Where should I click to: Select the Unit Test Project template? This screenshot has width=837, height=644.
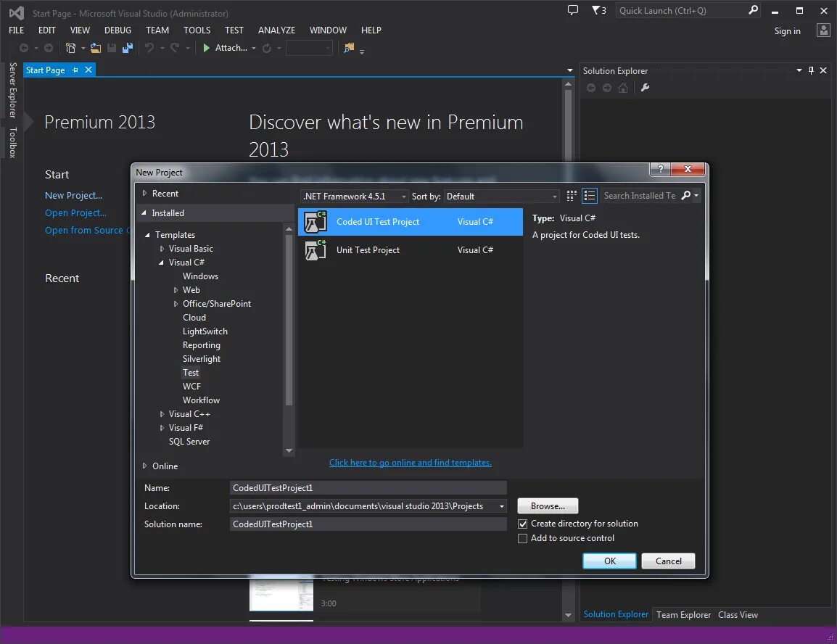(411, 249)
